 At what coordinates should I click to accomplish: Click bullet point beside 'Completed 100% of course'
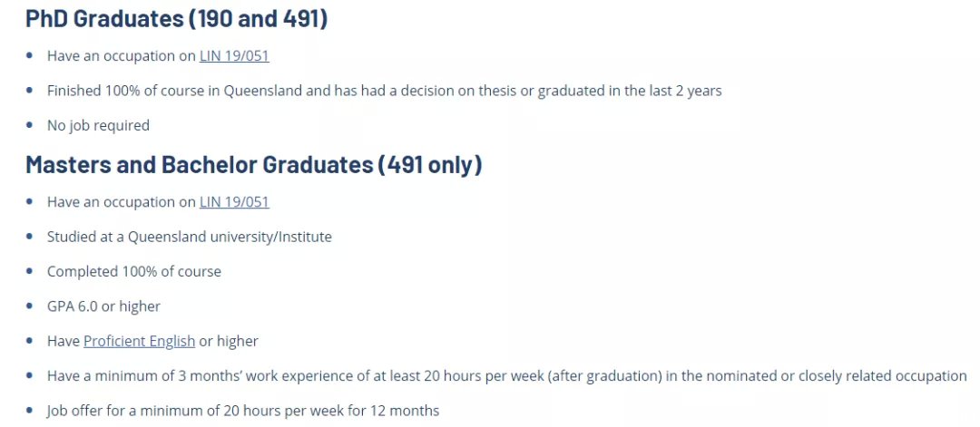point(30,272)
